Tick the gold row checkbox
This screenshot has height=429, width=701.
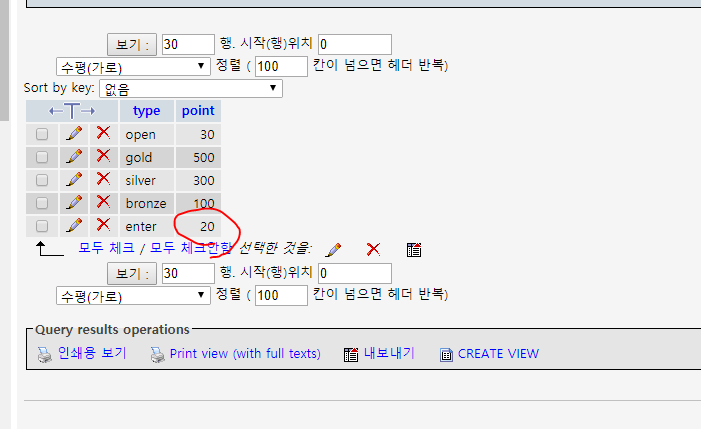42,157
